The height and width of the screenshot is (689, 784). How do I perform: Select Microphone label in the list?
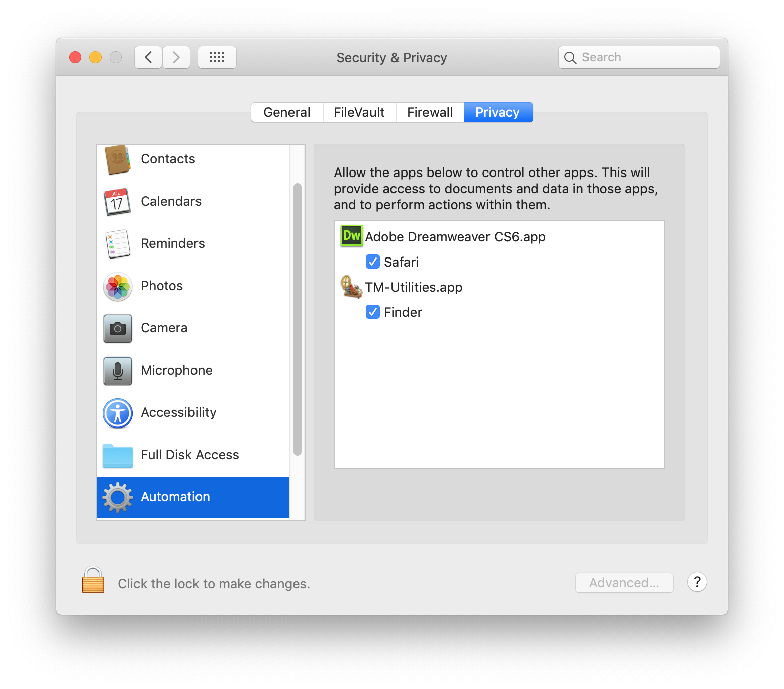(x=177, y=370)
